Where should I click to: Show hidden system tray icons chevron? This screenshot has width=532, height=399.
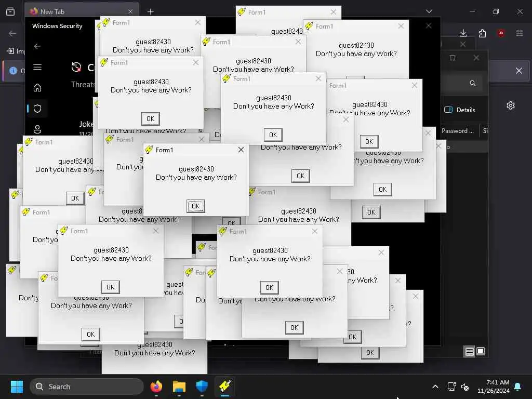tap(435, 387)
